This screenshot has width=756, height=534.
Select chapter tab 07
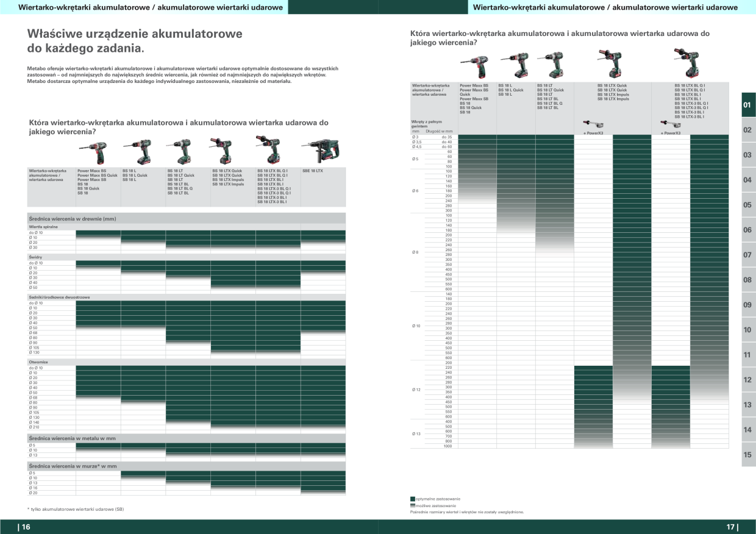point(748,255)
